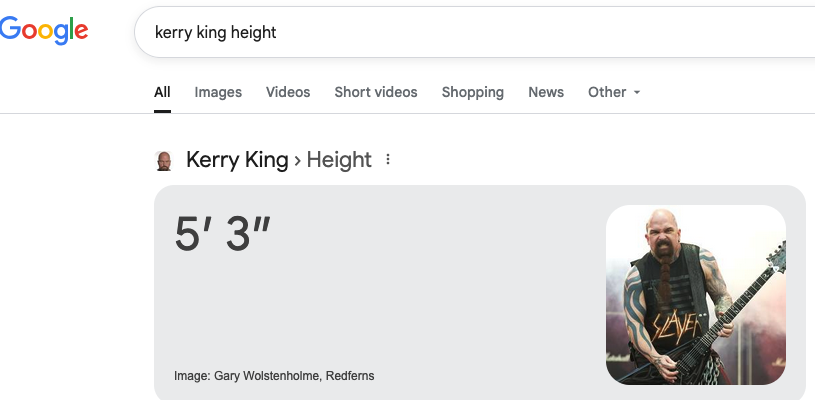Image resolution: width=815 pixels, height=400 pixels.
Task: Click the Slayer logo on the shirt photo
Action: coord(676,326)
